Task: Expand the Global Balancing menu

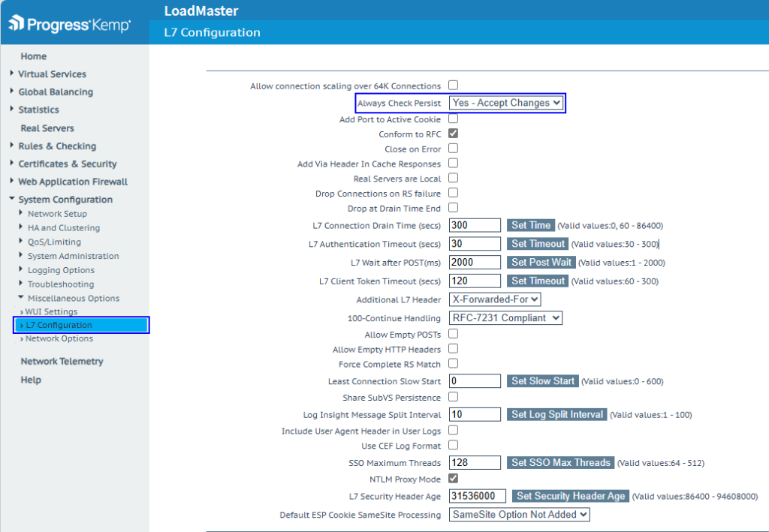Action: pos(56,92)
